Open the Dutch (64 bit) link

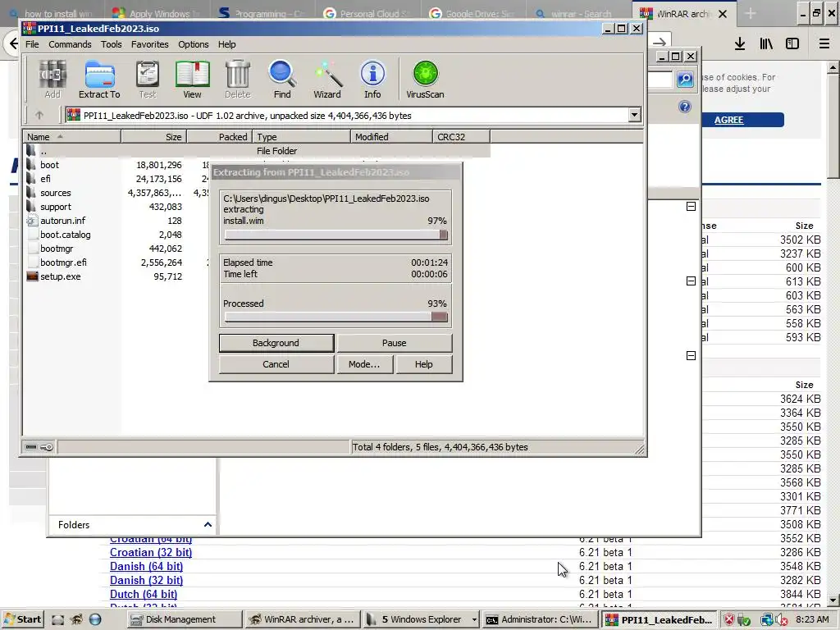pyautogui.click(x=144, y=594)
